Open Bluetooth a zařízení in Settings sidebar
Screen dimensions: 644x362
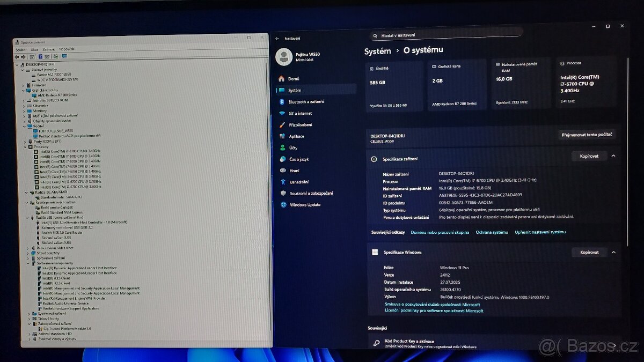(x=306, y=102)
